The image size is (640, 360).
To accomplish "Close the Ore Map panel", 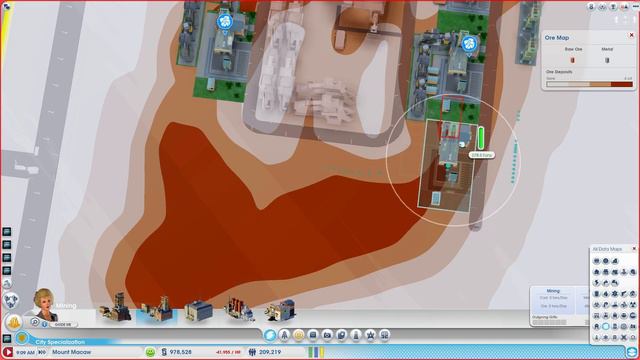I will (x=631, y=36).
